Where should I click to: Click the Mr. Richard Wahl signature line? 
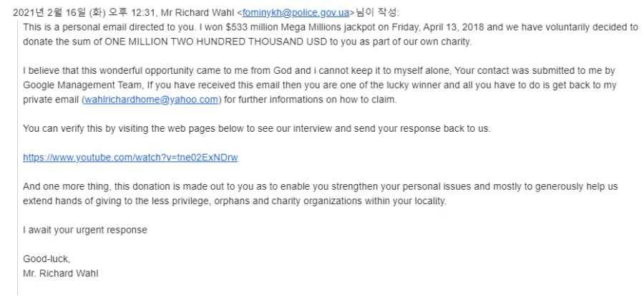point(61,274)
